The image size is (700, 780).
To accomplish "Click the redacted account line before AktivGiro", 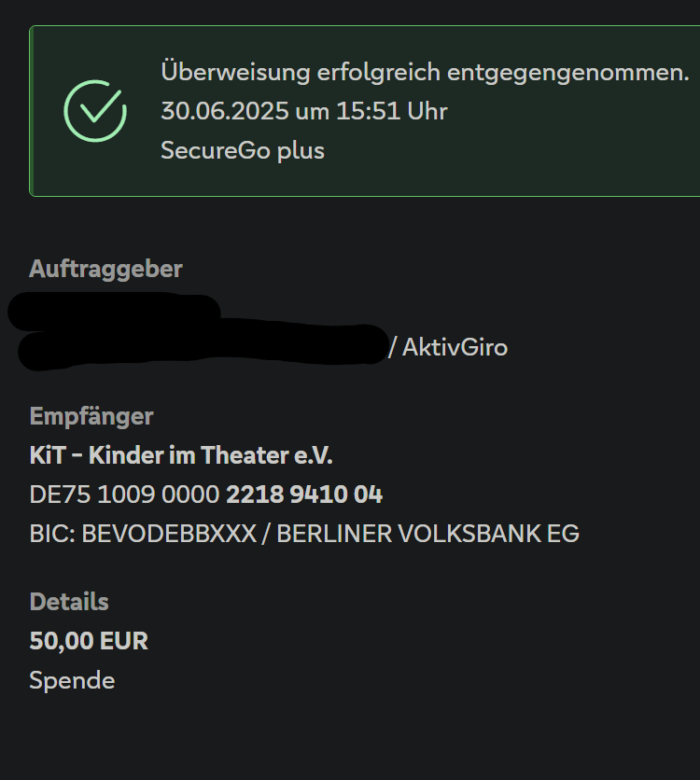I will pos(201,346).
